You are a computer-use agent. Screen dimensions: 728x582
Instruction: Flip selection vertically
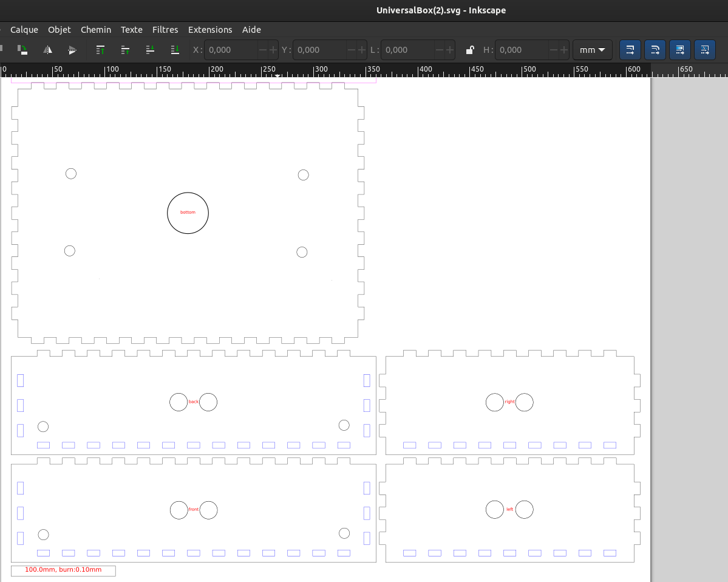[x=72, y=50]
